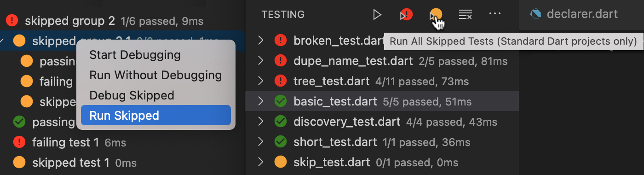
Task: Choose Debug Skipped menu item
Action: pos(155,95)
